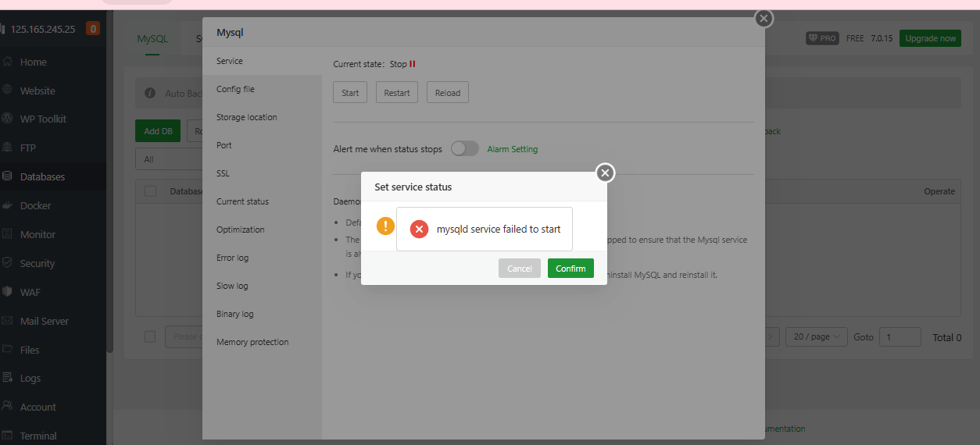The width and height of the screenshot is (980, 445).
Task: Open Home in sidebar
Action: point(34,62)
